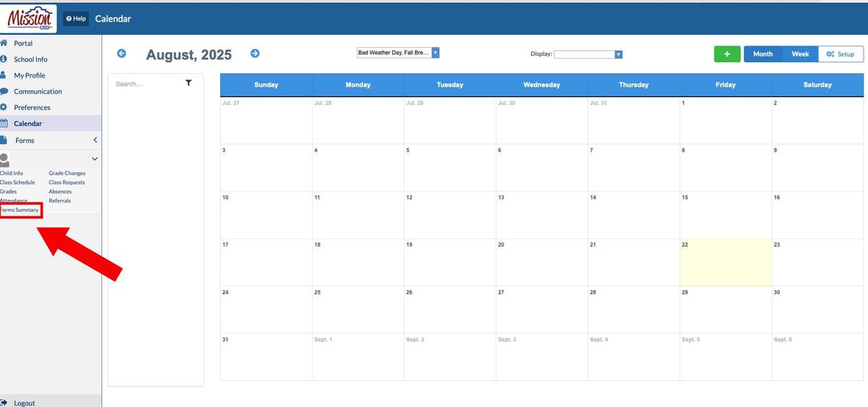Viewport: 868px width, 407px height.
Task: Click the student avatar icon
Action: tap(5, 159)
